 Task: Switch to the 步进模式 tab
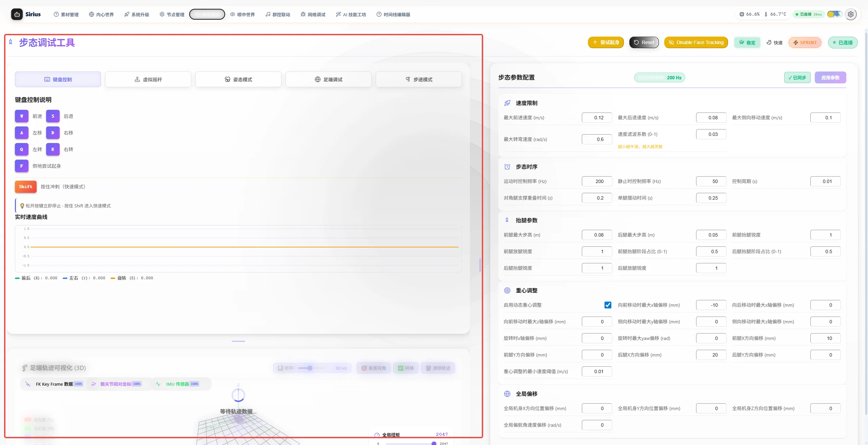[419, 79]
